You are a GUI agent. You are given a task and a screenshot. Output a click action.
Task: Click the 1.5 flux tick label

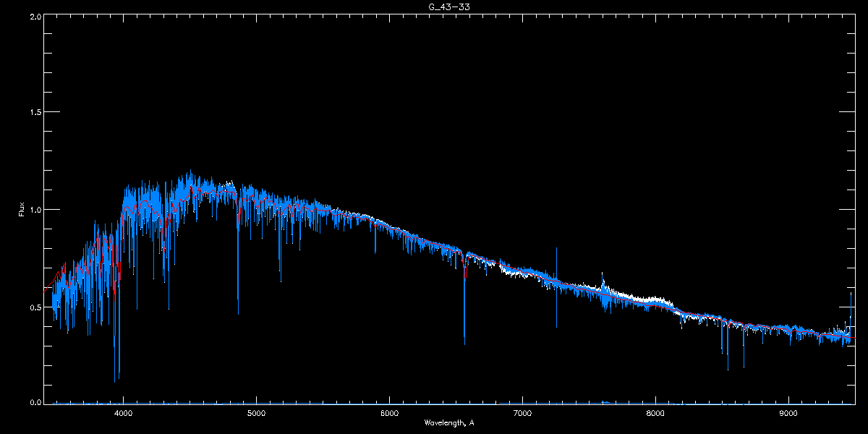(35, 112)
